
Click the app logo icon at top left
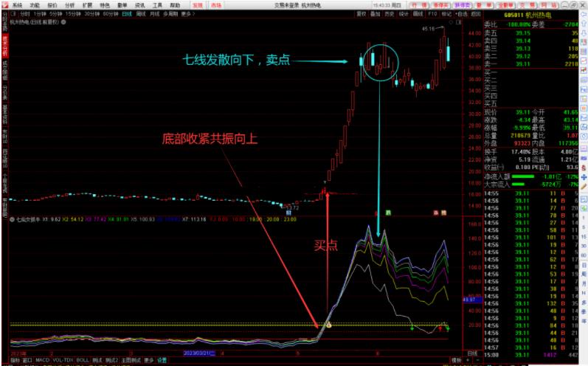click(5, 5)
